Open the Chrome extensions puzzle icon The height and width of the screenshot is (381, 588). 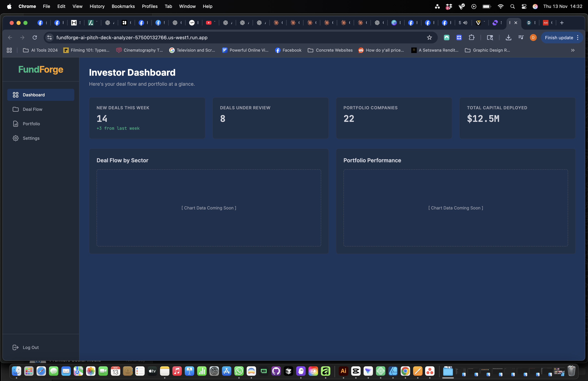(471, 38)
